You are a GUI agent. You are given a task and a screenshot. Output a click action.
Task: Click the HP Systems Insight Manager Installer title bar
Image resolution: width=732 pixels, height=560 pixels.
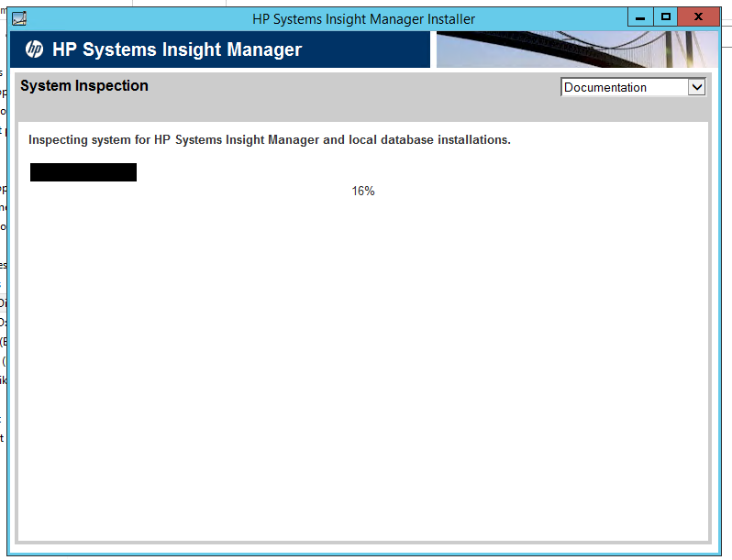[363, 19]
